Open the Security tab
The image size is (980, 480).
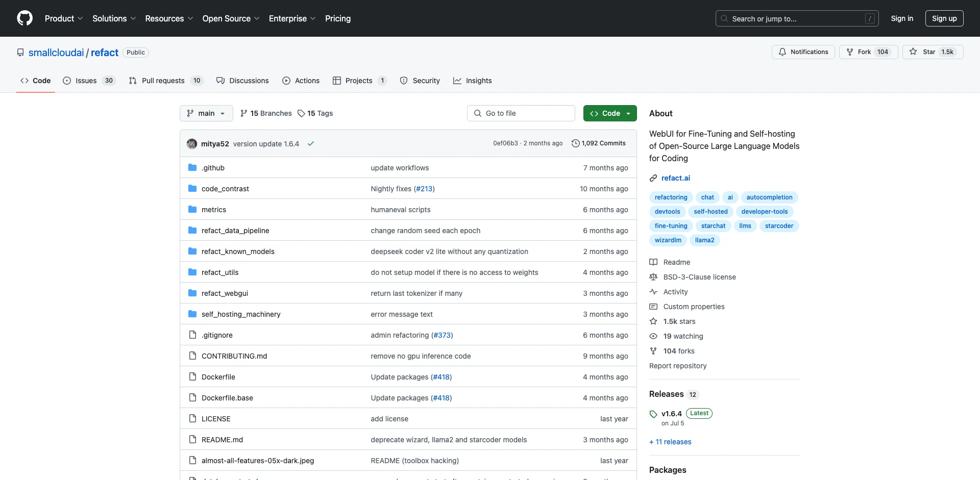[x=420, y=81]
